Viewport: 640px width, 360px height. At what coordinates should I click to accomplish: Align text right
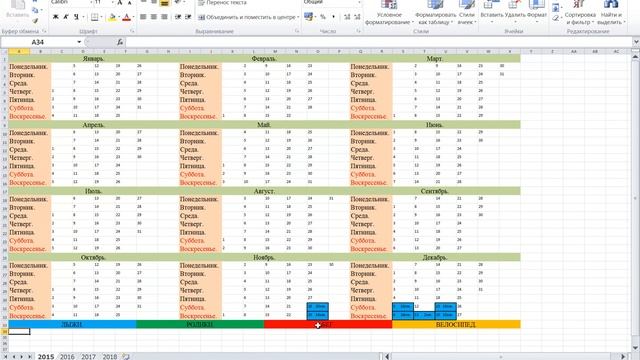click(164, 17)
